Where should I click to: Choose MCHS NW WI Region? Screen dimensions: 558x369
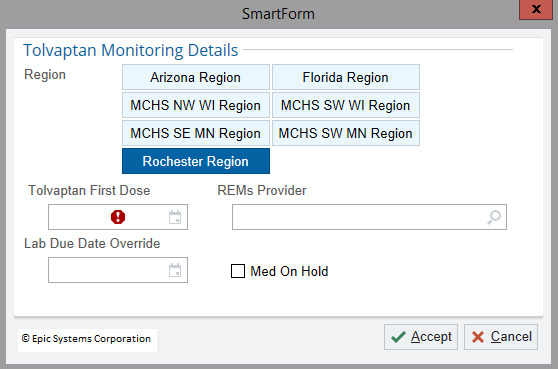(196, 105)
